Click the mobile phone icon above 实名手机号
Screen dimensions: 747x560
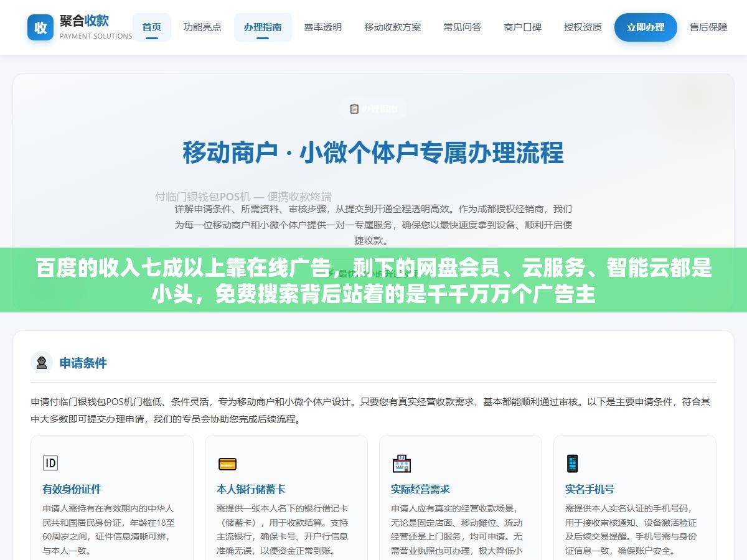pyautogui.click(x=572, y=464)
